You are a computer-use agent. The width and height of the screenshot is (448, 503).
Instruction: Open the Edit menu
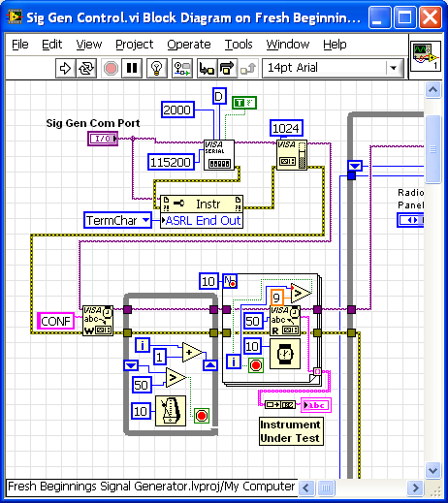click(x=51, y=45)
